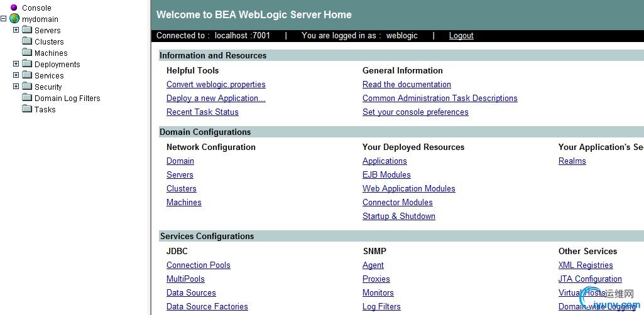
Task: Click the Connected to localhost:7001 text
Action: tap(213, 36)
